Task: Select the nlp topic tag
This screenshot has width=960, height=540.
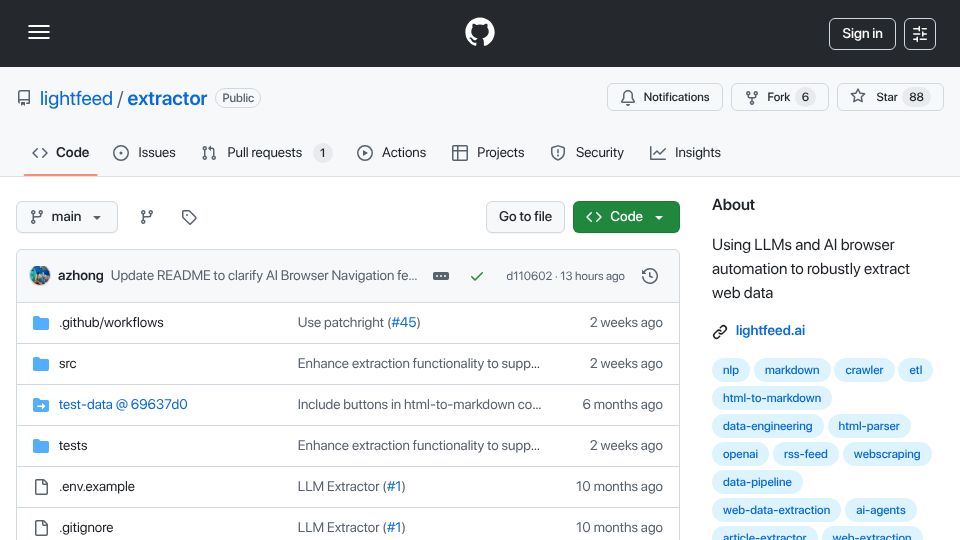Action: click(730, 370)
